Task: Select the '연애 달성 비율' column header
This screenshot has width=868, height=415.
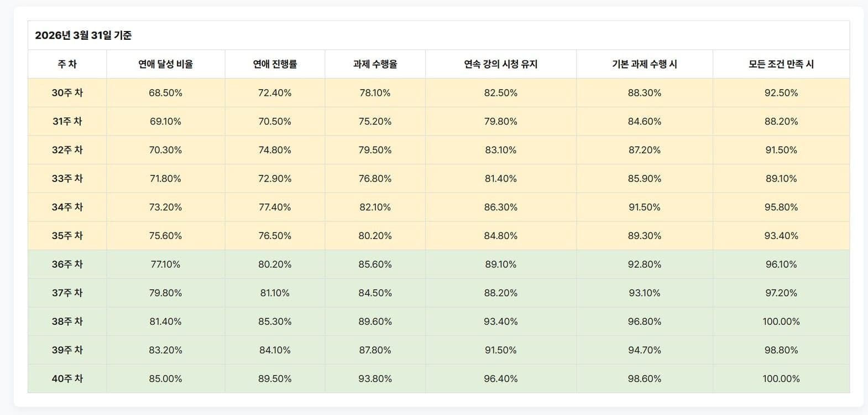Action: coord(165,64)
